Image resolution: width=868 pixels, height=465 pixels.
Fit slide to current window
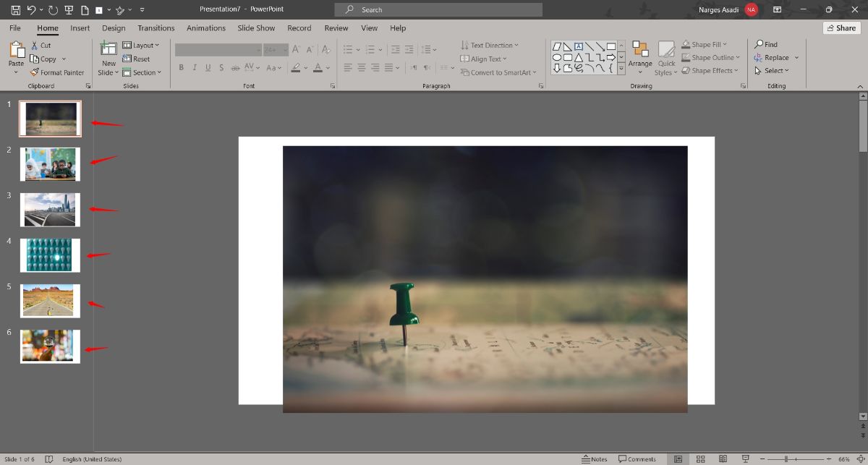[x=861, y=459]
